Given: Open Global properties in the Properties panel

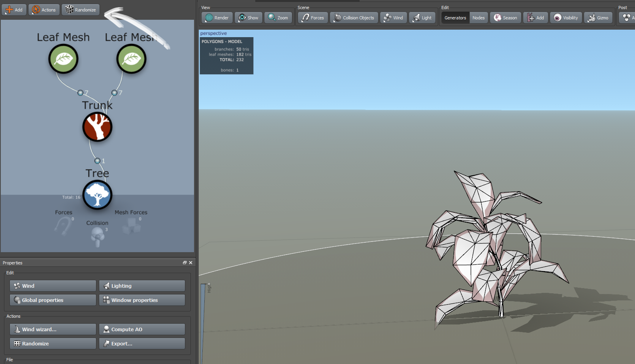Looking at the screenshot, I should [53, 300].
